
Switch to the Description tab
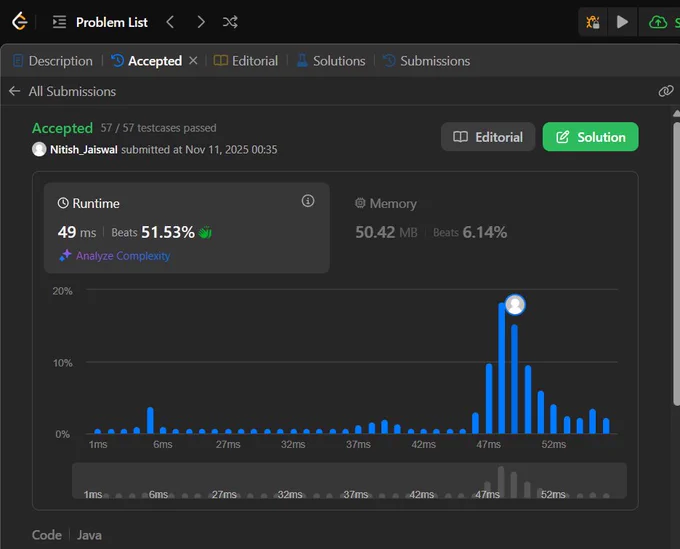pos(53,61)
